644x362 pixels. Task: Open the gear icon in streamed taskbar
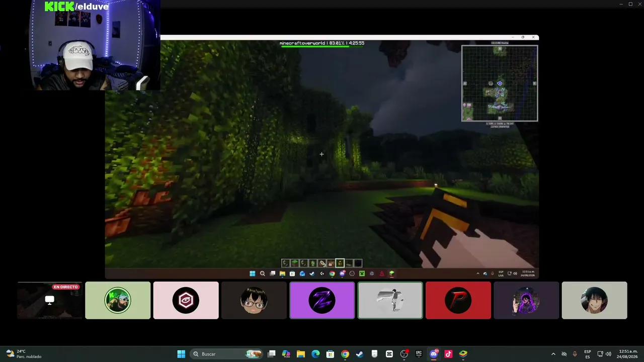click(x=372, y=274)
